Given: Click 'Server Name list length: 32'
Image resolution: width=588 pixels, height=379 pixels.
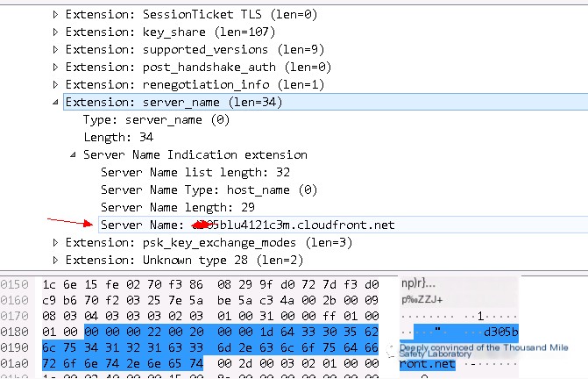Looking at the screenshot, I should tap(195, 172).
